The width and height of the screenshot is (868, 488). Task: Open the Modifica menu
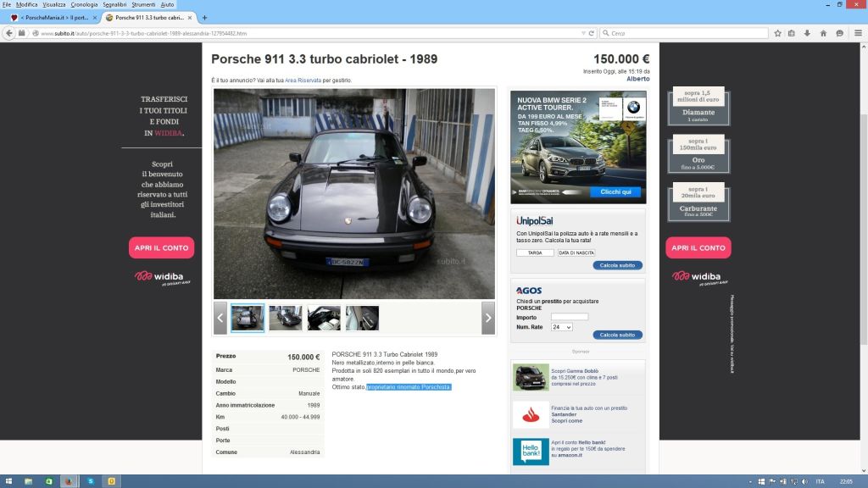(26, 4)
